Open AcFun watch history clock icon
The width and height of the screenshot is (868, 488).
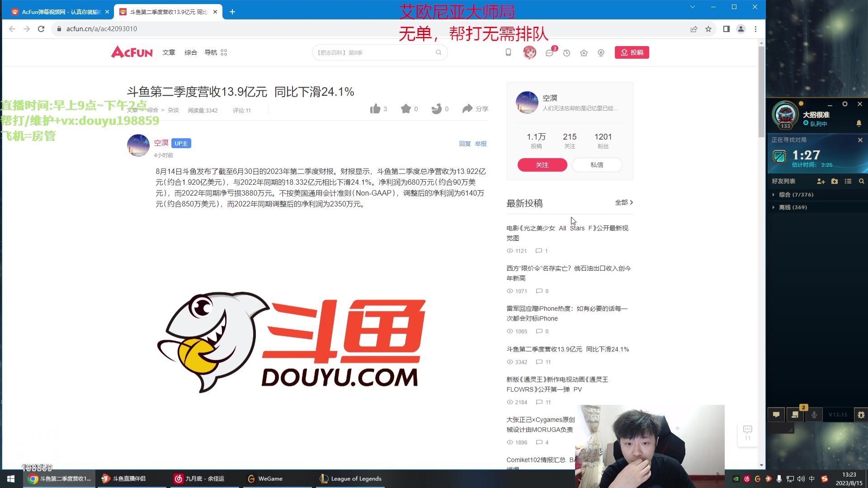[566, 53]
